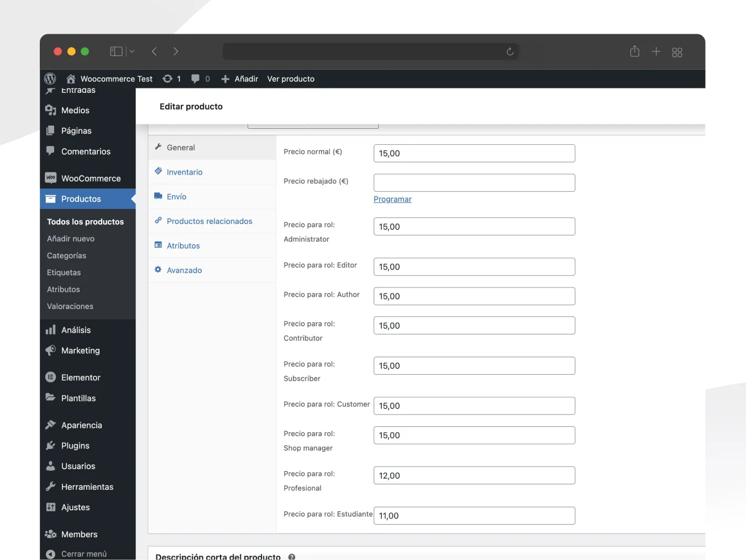Open a new Safari tab with plus icon
Viewport: 746px width, 560px height.
coord(656,51)
